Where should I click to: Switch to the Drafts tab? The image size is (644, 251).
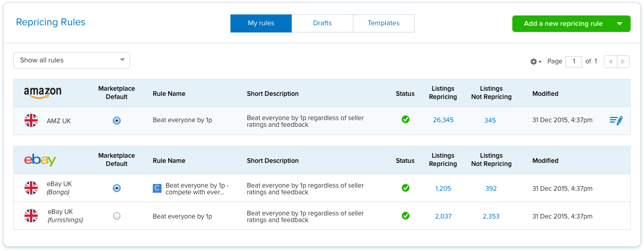click(323, 23)
